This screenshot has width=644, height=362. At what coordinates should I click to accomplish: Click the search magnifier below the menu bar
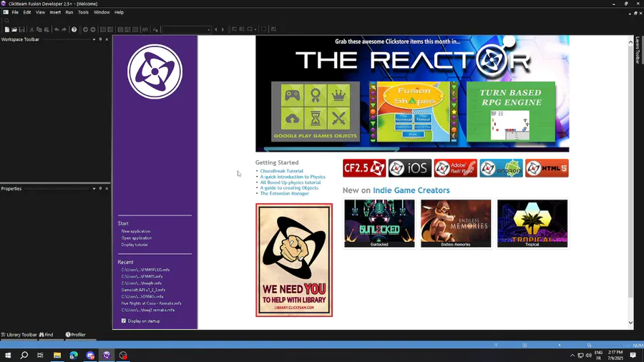7,21
